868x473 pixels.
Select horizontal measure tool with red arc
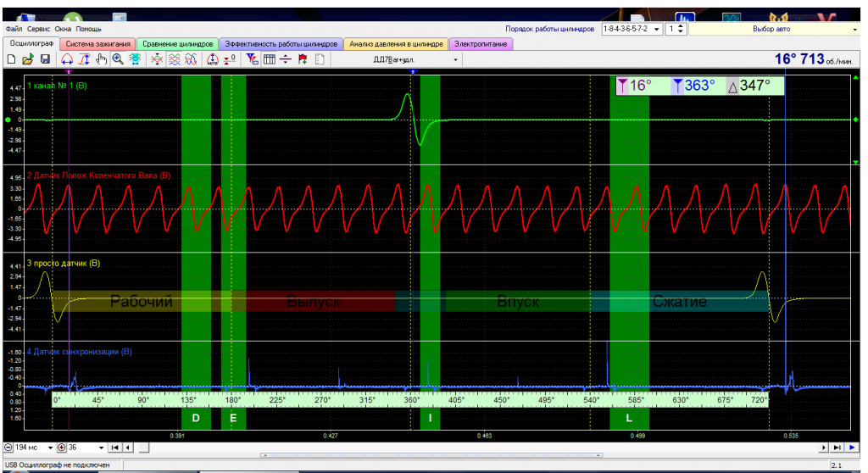pyautogui.click(x=67, y=59)
